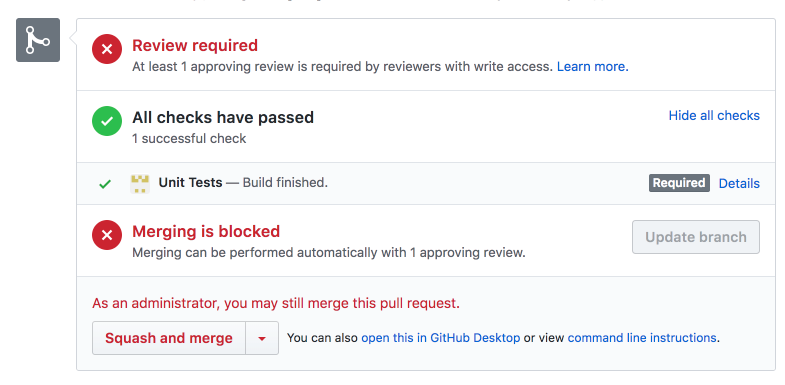Click open this in GitHub Desktop link
Viewport: 785px width, 385px height.
coord(441,338)
